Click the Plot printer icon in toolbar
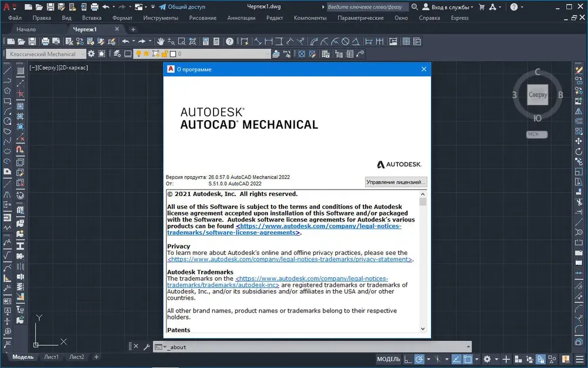 tap(45, 41)
